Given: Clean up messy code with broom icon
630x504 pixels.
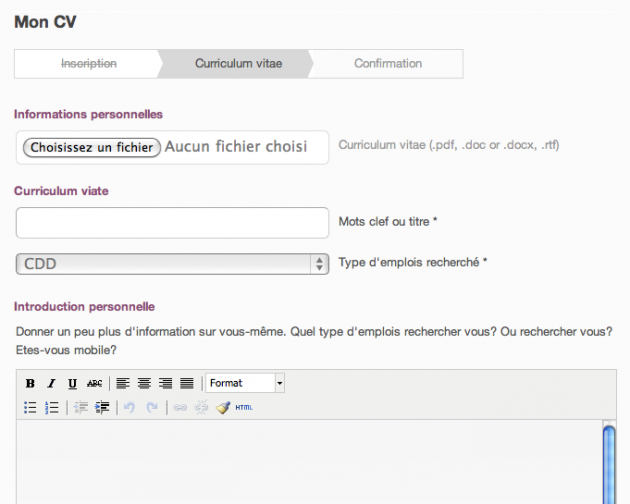Looking at the screenshot, I should tap(223, 408).
